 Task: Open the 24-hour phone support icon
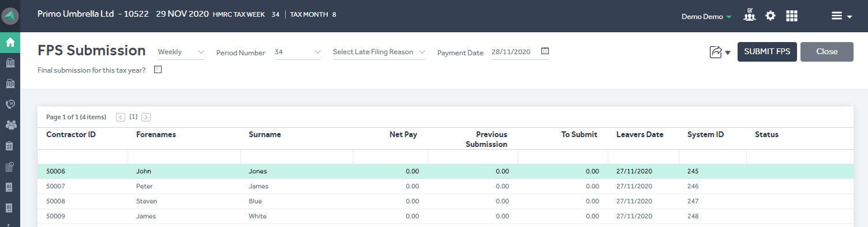pyautogui.click(x=10, y=104)
